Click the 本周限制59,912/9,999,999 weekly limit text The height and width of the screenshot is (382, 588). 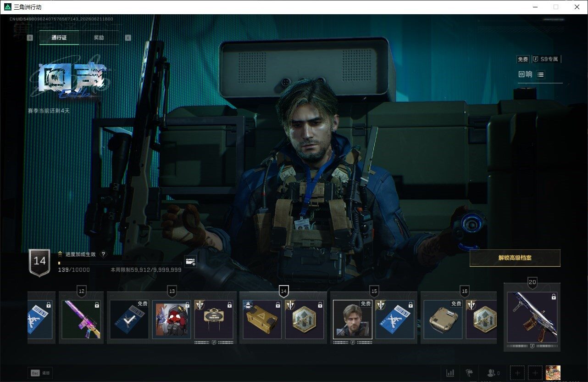146,270
